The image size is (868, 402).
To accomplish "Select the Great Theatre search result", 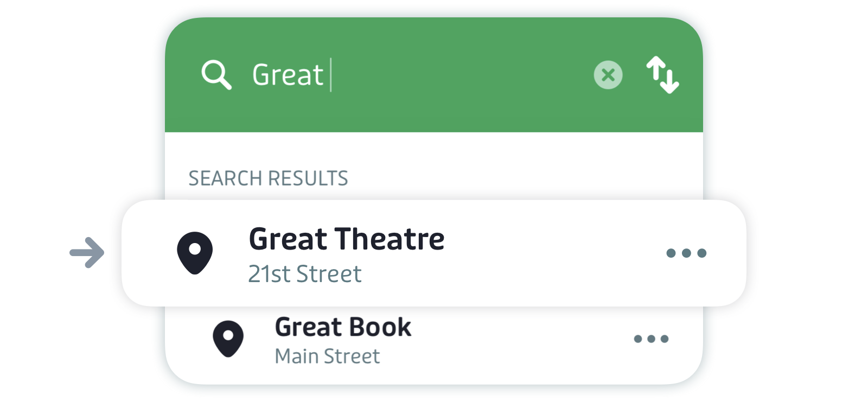I will 434,253.
